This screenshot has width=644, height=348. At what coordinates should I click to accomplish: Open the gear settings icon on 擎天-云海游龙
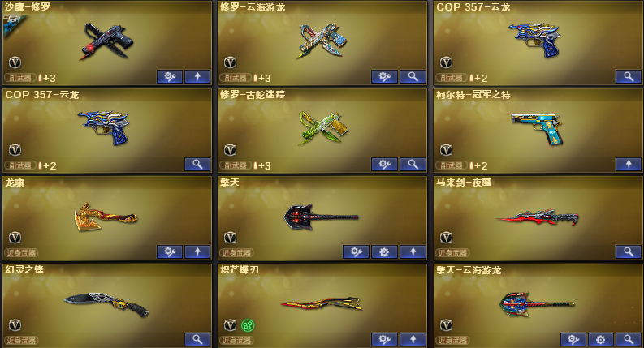coord(600,339)
